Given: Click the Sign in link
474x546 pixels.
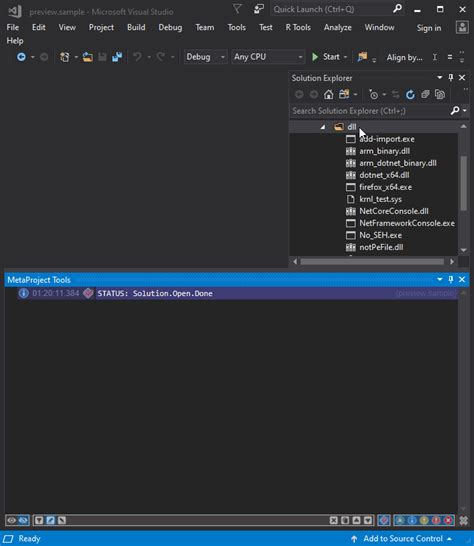Looking at the screenshot, I should pyautogui.click(x=429, y=28).
